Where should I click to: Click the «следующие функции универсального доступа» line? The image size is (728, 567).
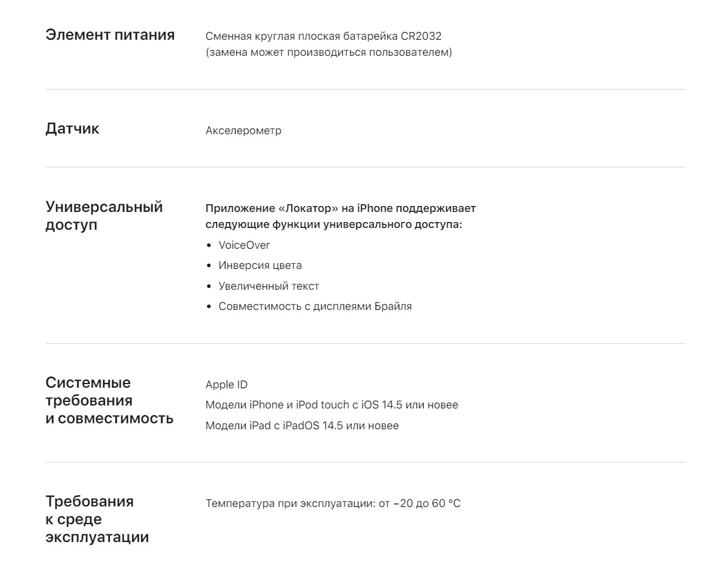[x=333, y=224]
